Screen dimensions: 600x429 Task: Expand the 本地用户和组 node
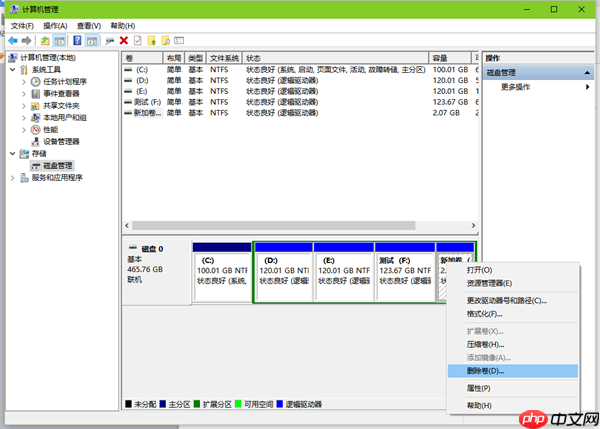[24, 117]
